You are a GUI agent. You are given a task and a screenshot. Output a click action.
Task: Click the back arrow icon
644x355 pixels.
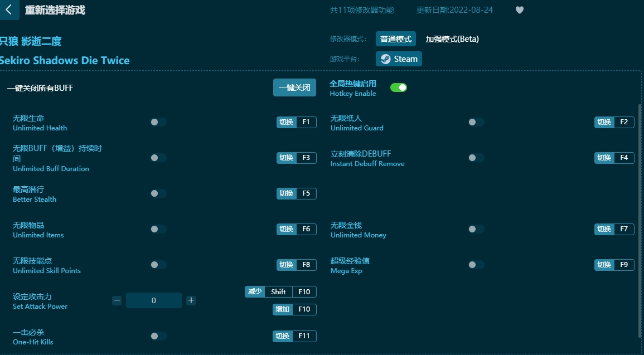tap(9, 10)
